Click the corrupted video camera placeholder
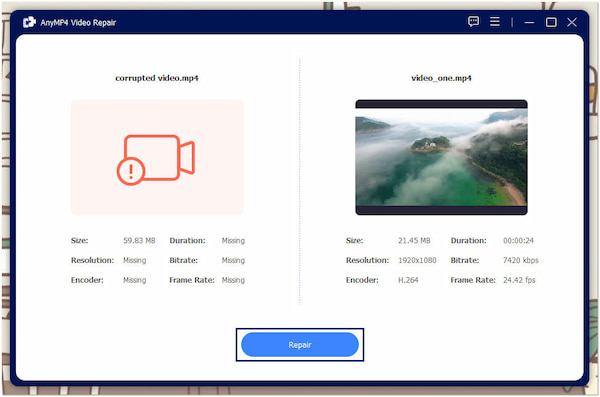This screenshot has height=397, width=600. point(157,157)
